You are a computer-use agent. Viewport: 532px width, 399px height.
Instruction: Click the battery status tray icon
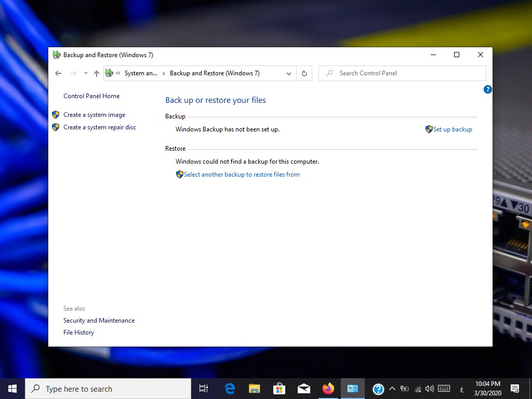pyautogui.click(x=404, y=389)
